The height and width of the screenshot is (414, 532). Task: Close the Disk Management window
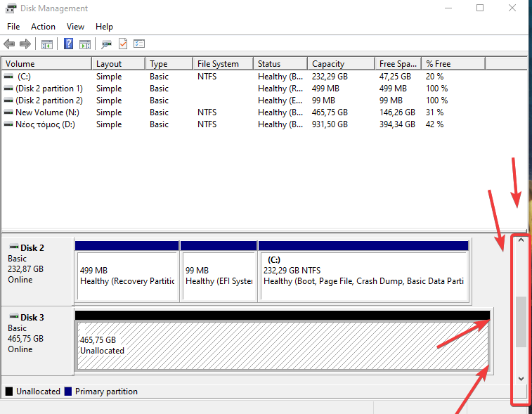512,8
